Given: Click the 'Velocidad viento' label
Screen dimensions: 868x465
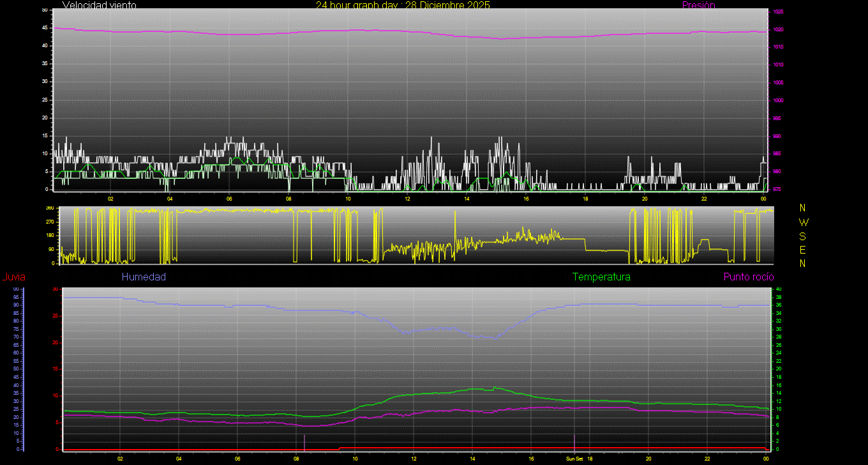Looking at the screenshot, I should pos(99,5).
